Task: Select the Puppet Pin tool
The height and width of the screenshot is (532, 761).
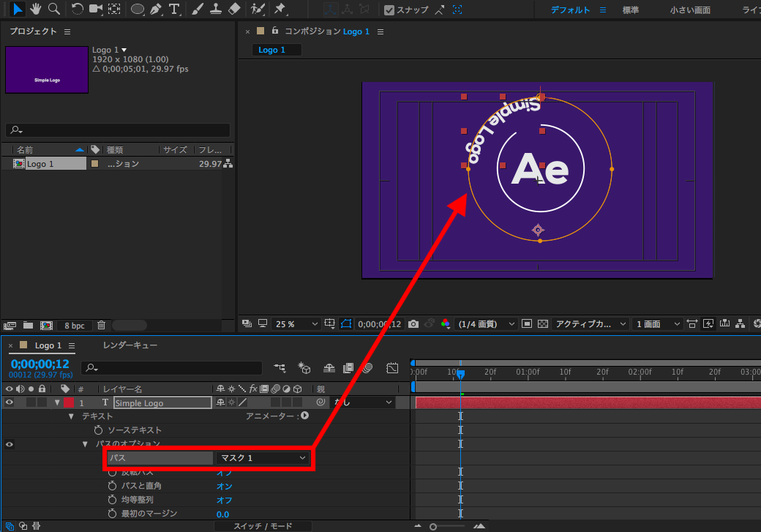Action: (280, 10)
